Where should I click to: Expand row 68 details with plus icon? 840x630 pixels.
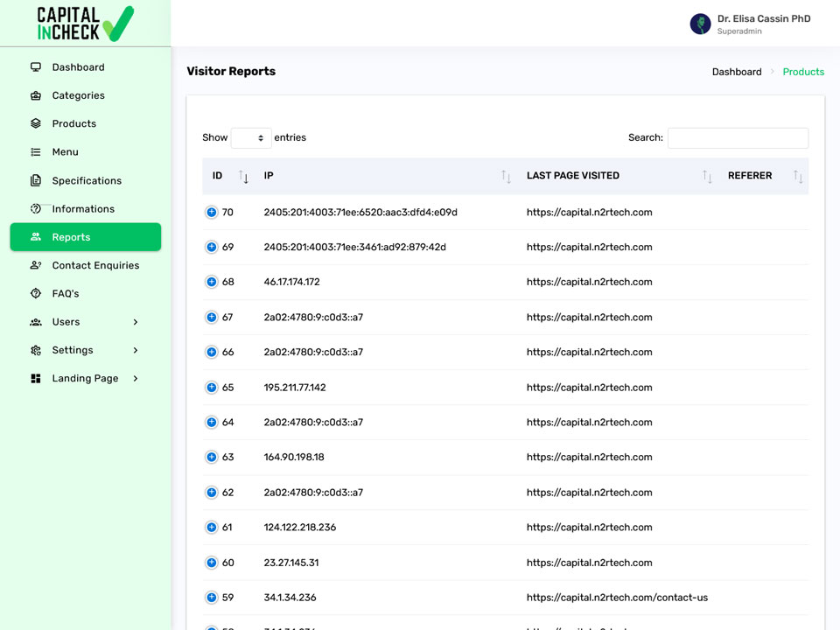[x=212, y=282]
